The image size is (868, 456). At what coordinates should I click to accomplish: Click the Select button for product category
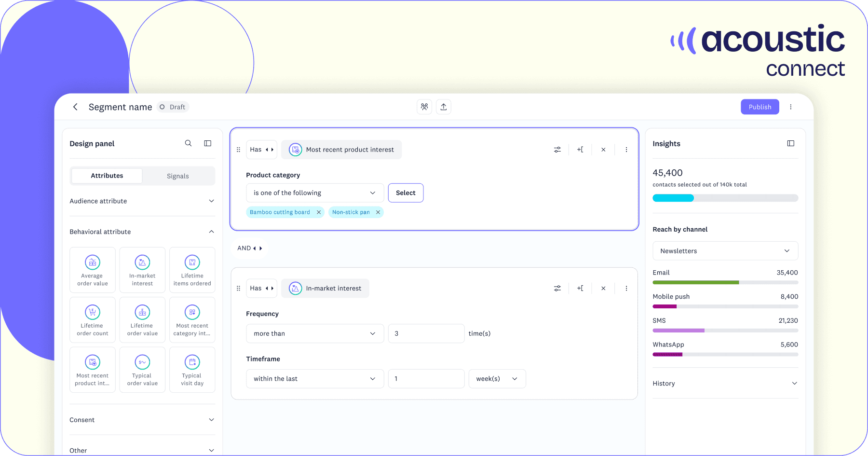tap(406, 193)
